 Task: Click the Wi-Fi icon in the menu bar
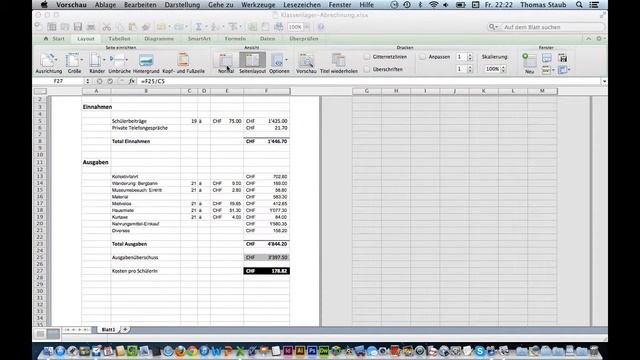[433, 5]
